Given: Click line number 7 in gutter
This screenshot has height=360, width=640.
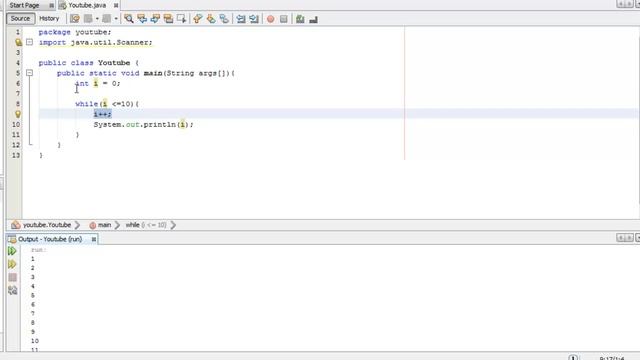Looking at the screenshot, I should [18, 93].
